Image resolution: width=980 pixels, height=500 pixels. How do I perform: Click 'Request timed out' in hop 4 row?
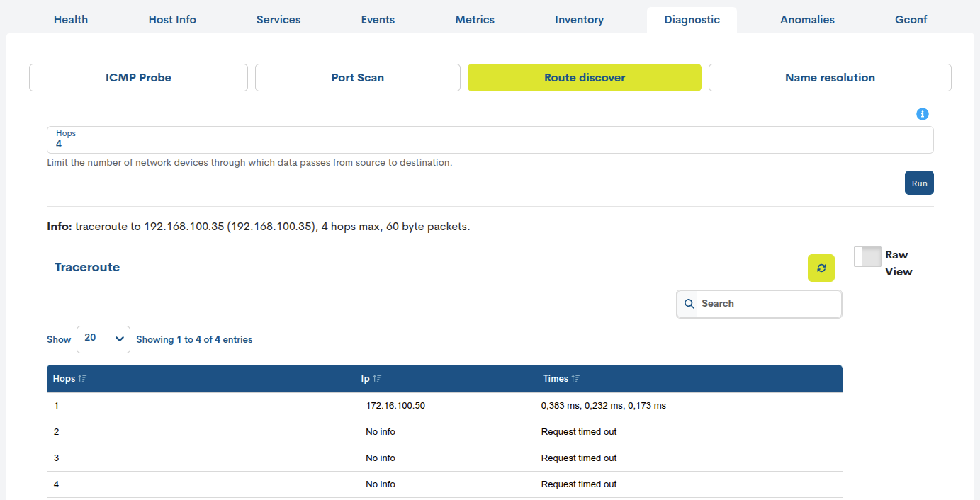point(579,484)
